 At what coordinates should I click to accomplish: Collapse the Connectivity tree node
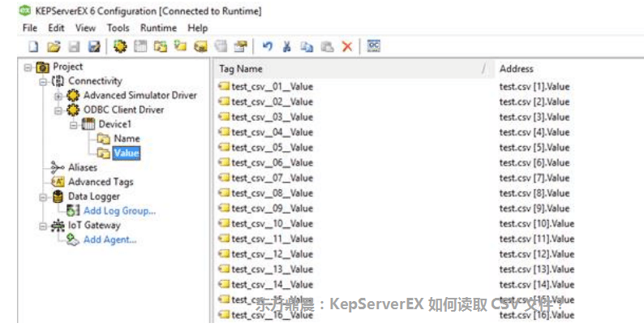(x=43, y=82)
